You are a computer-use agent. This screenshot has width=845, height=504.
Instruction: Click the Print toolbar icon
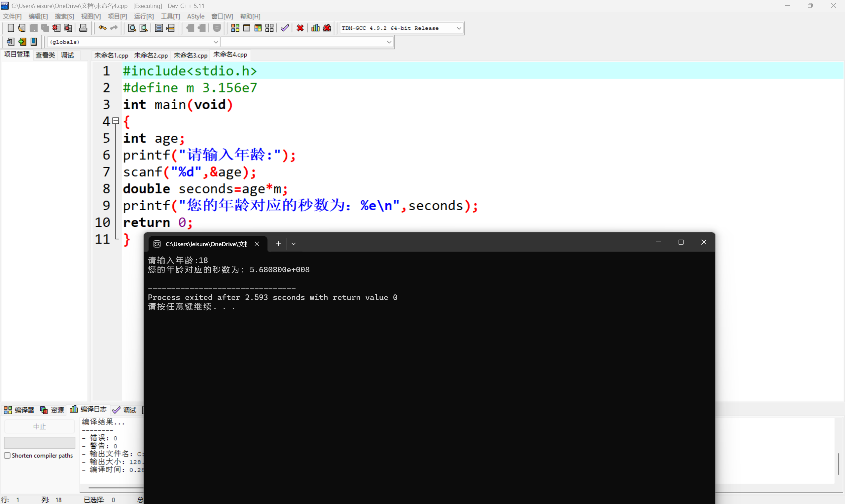click(83, 28)
